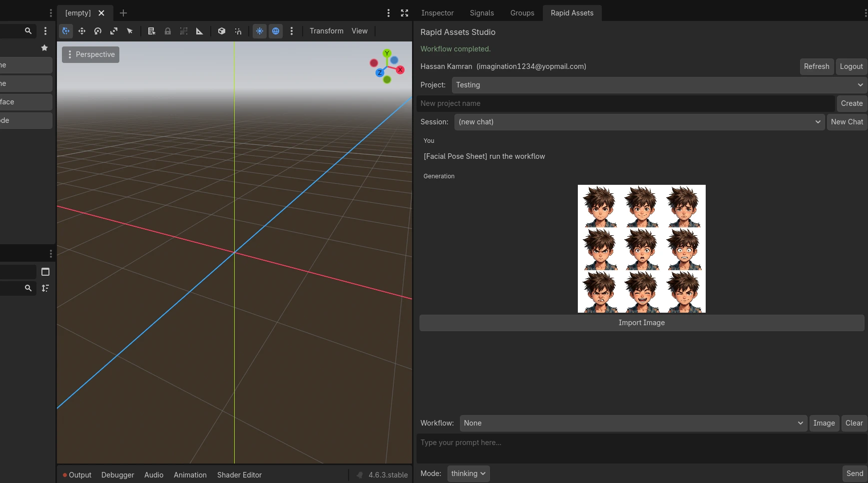This screenshot has height=483, width=868.
Task: Click the Workflow completed status text
Action: 455,49
